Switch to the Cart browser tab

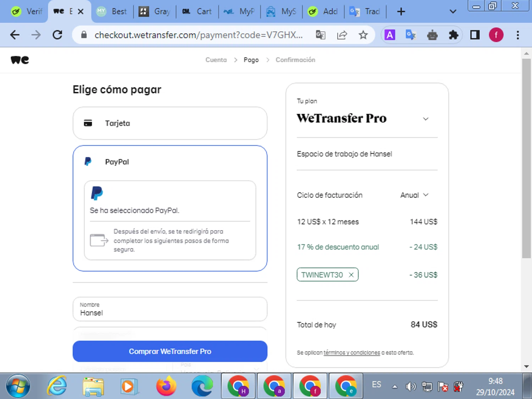click(x=197, y=11)
